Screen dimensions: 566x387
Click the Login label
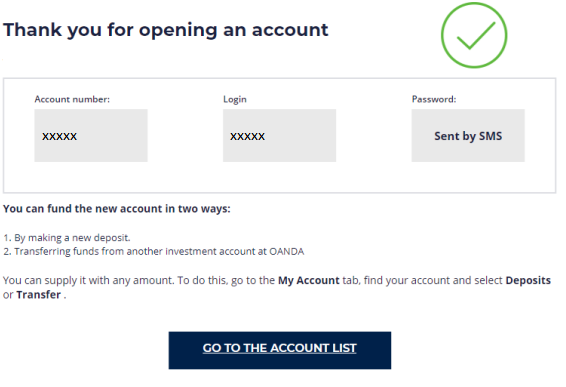pos(235,99)
